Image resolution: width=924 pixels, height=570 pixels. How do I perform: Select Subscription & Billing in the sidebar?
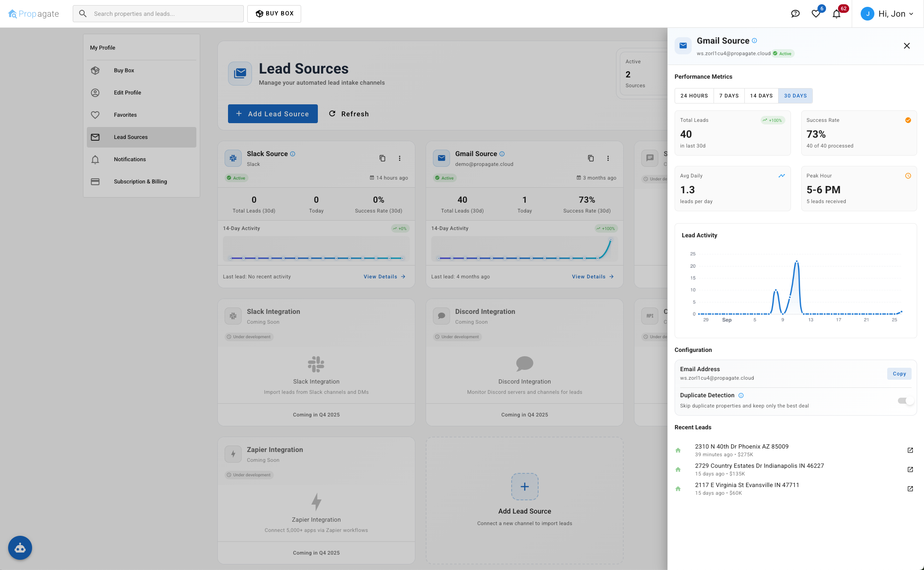click(x=140, y=181)
